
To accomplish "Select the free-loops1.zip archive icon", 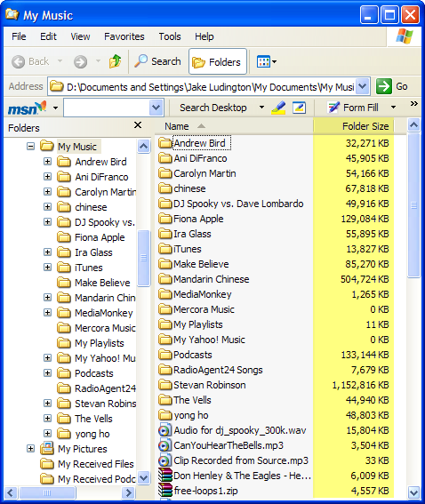I will (164, 491).
